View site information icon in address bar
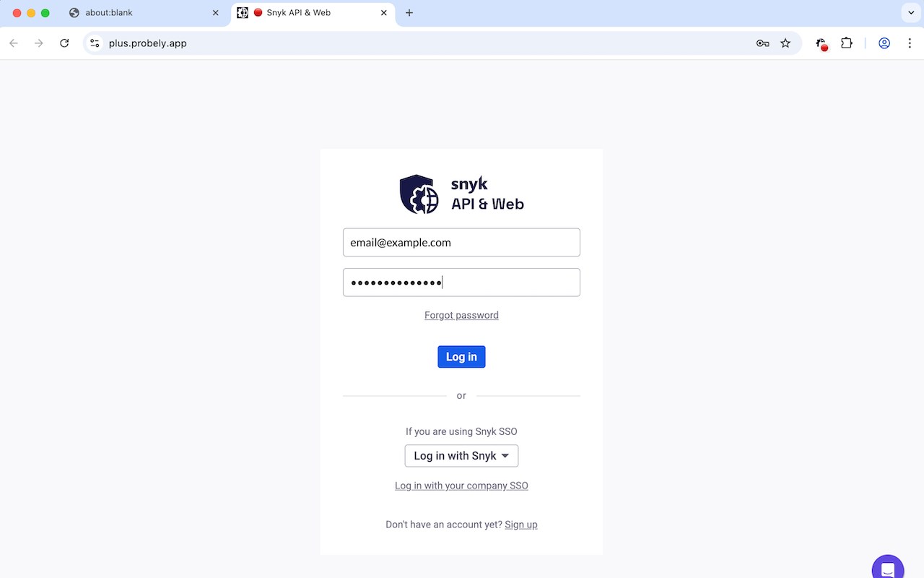924x578 pixels. tap(95, 43)
